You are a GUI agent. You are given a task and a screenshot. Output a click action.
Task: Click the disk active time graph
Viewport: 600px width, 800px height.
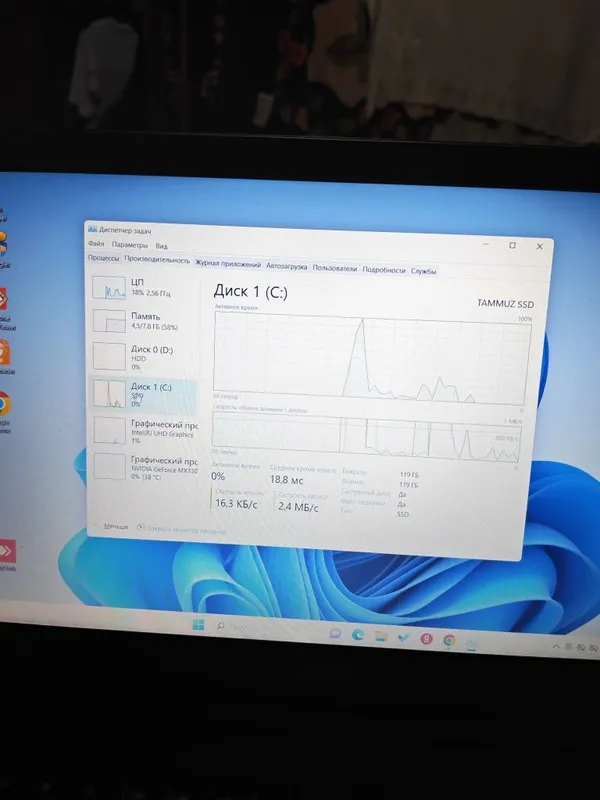[372, 359]
